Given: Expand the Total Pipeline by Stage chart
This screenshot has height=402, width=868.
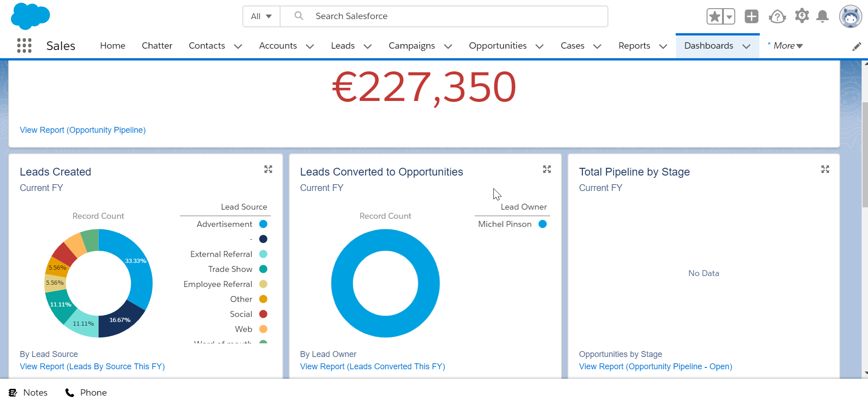Looking at the screenshot, I should [x=825, y=169].
